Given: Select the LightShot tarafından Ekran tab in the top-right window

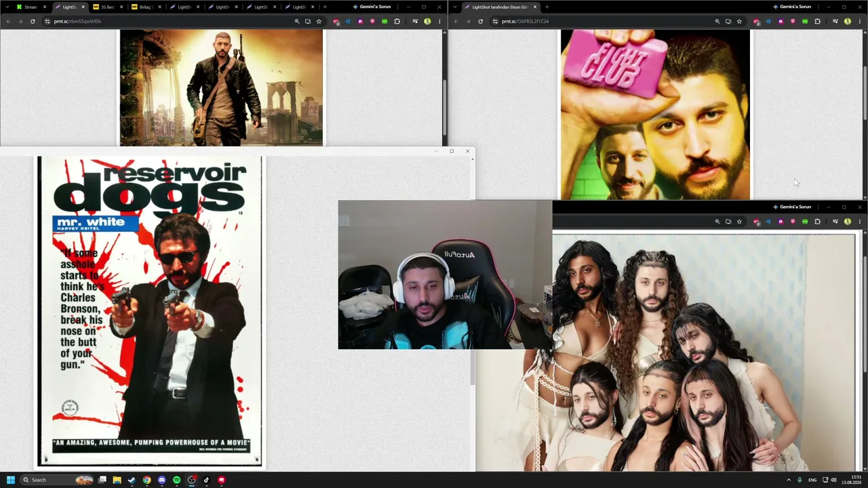Looking at the screenshot, I should (500, 7).
